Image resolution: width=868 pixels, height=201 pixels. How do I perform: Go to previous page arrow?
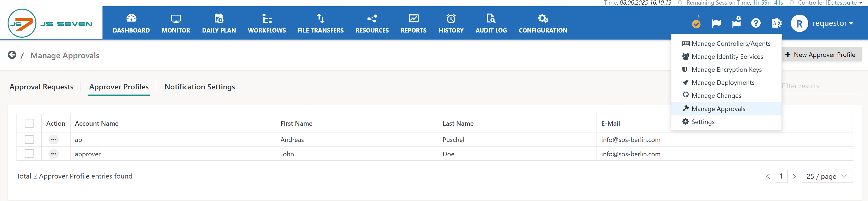coord(768,176)
